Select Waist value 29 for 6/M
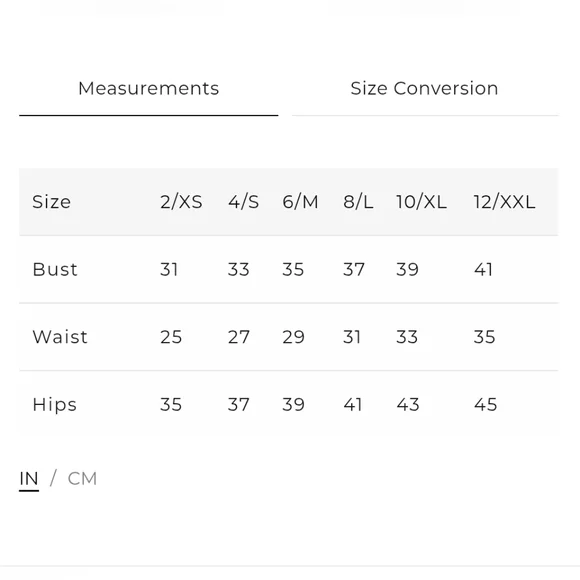The height and width of the screenshot is (580, 580). point(293,337)
